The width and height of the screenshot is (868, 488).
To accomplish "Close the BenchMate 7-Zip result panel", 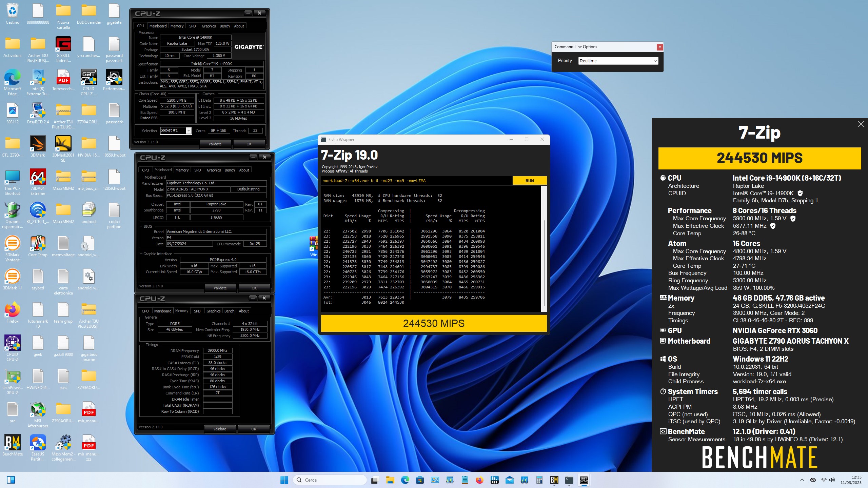I will pyautogui.click(x=861, y=124).
